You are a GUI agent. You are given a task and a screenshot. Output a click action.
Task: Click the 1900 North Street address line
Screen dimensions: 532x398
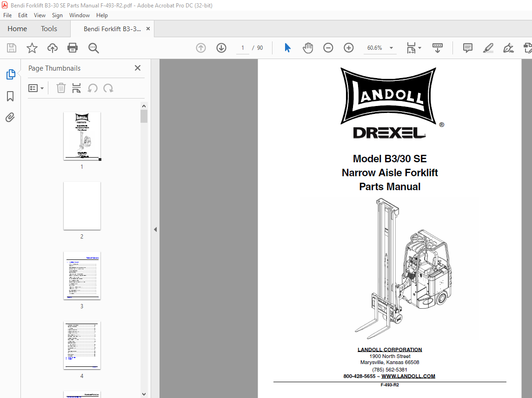390,356
